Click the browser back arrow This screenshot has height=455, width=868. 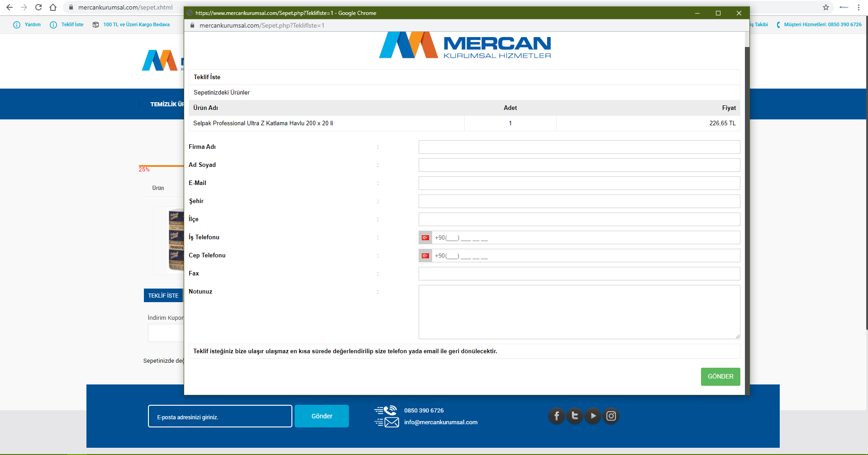[x=10, y=7]
